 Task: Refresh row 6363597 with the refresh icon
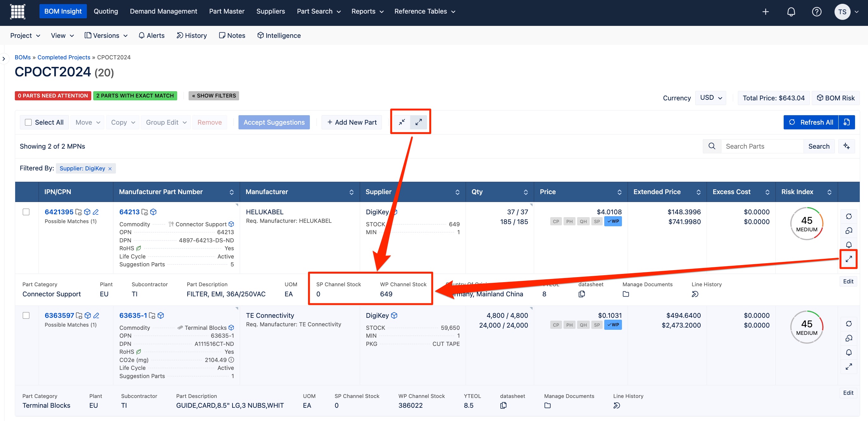[x=848, y=324]
